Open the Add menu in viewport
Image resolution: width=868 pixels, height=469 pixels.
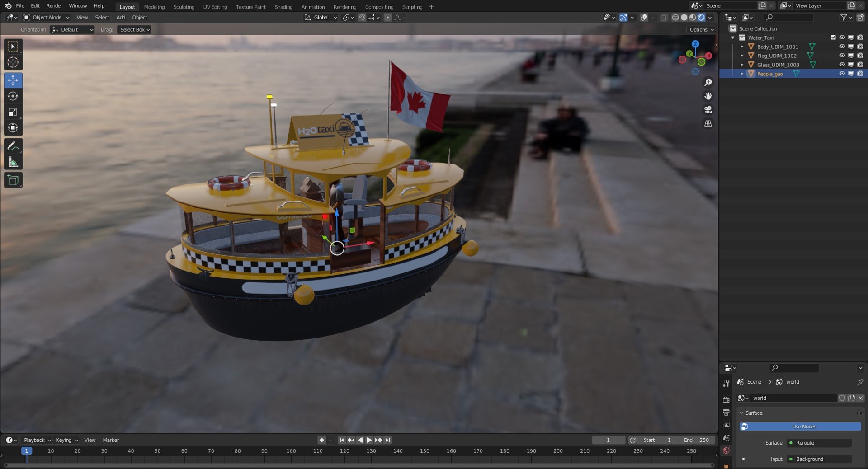[121, 18]
